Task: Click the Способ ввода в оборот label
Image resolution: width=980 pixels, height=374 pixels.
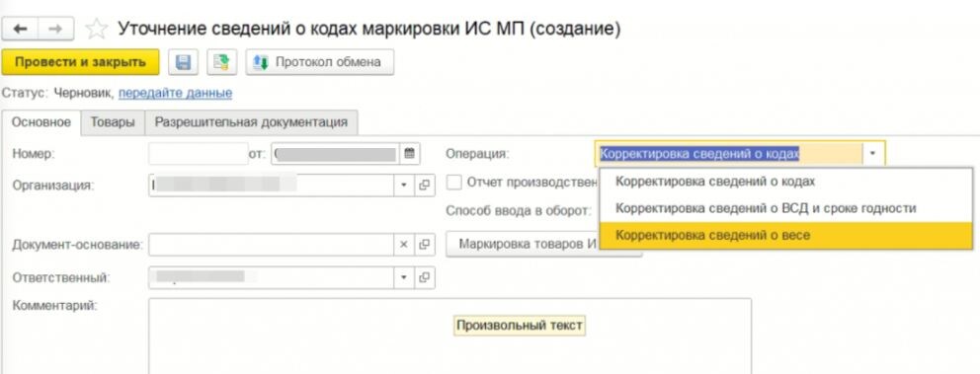Action: point(518,210)
